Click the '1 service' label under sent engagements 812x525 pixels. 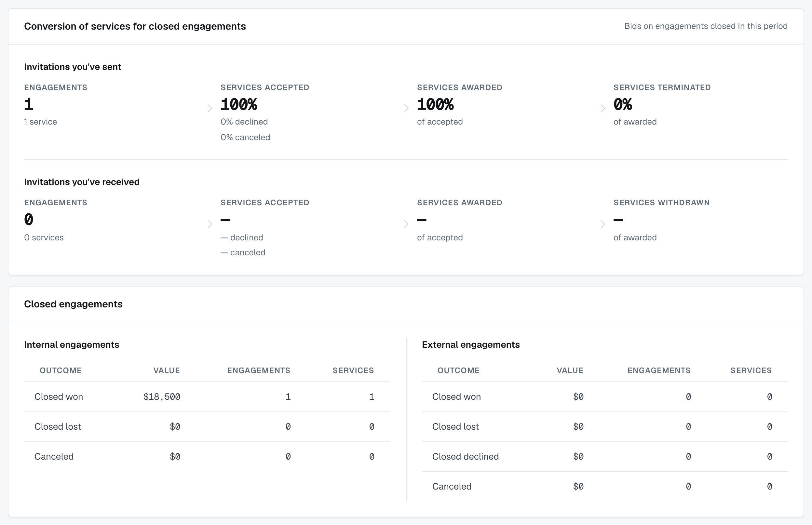[x=41, y=122]
